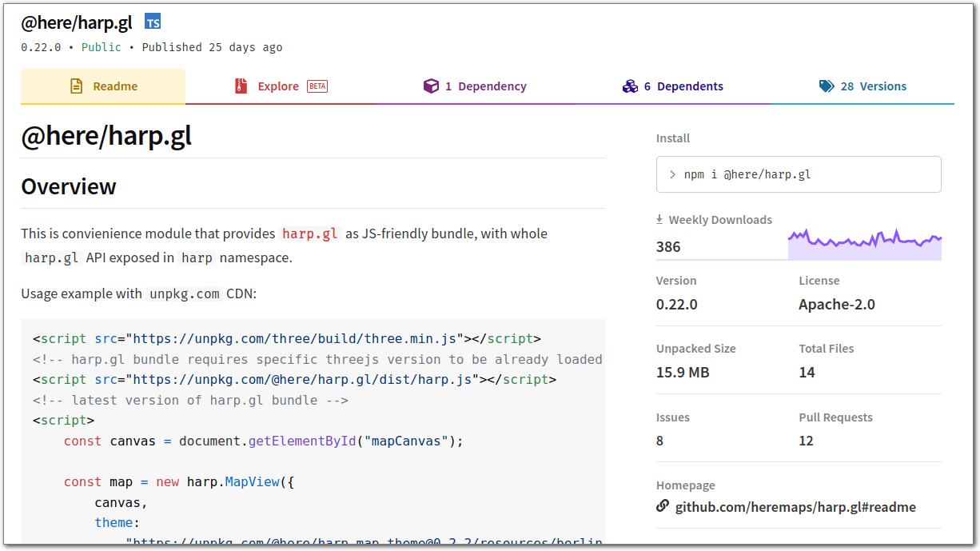Viewport: 980px width, 551px height.
Task: Click the Dependents cubes icon
Action: point(630,86)
